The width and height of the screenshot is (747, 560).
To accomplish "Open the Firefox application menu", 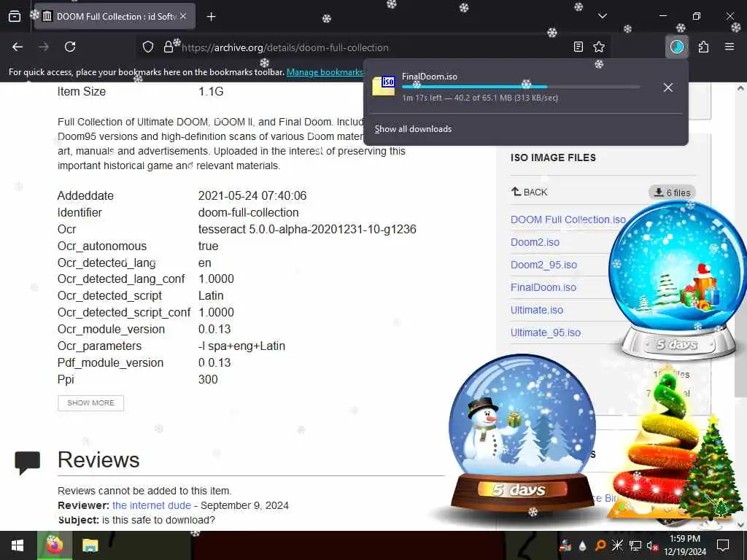I will (729, 47).
